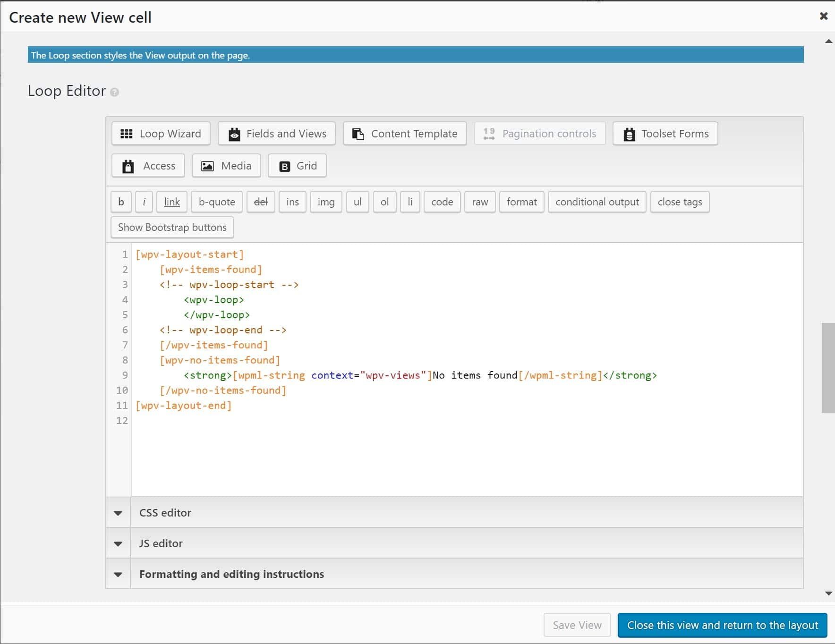Expand the JS editor section
835x644 pixels.
click(x=161, y=543)
